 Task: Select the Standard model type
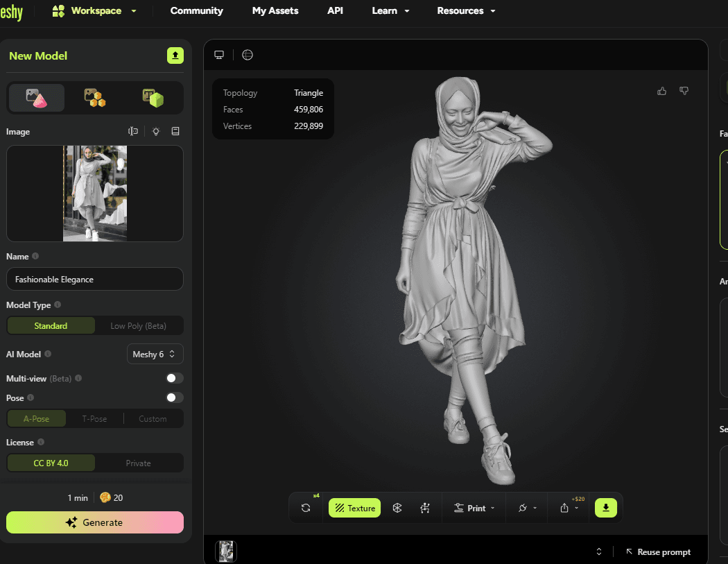[x=51, y=325]
